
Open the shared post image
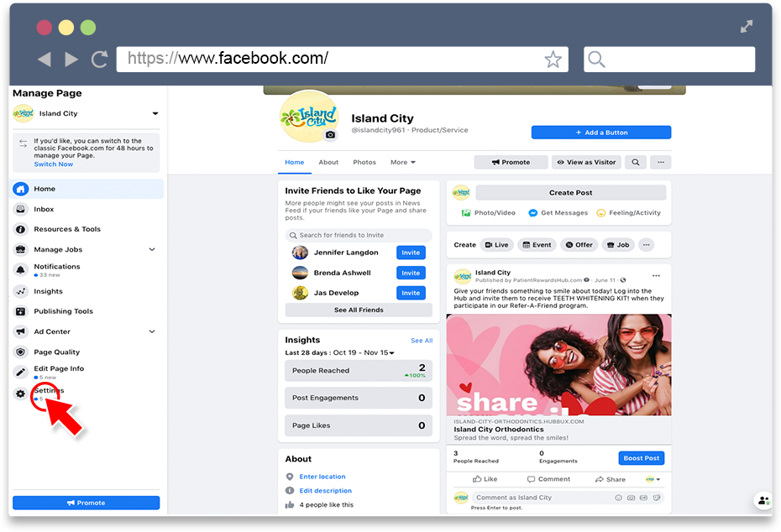tap(558, 365)
